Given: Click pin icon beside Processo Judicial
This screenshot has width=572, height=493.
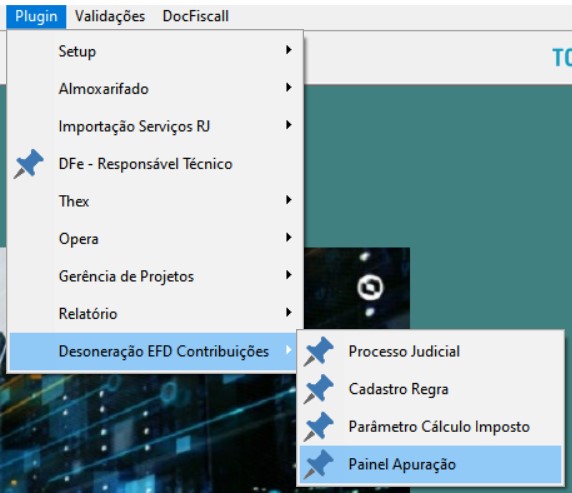Looking at the screenshot, I should [318, 351].
